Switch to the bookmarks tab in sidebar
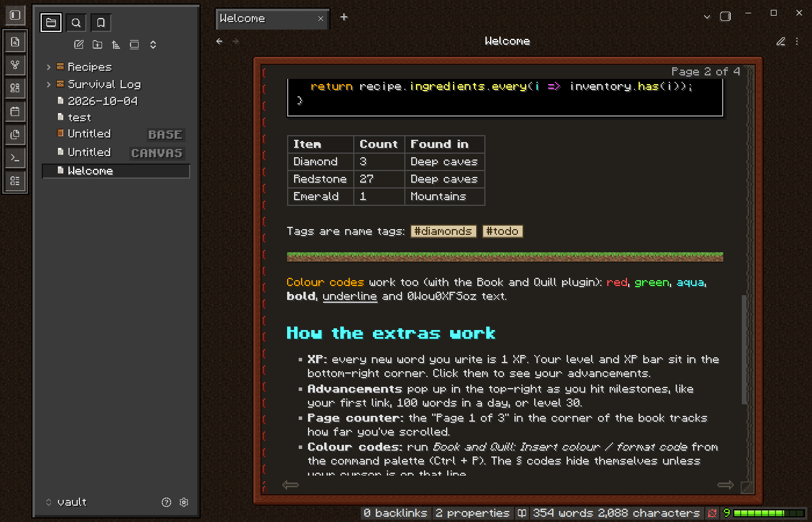 click(x=101, y=23)
